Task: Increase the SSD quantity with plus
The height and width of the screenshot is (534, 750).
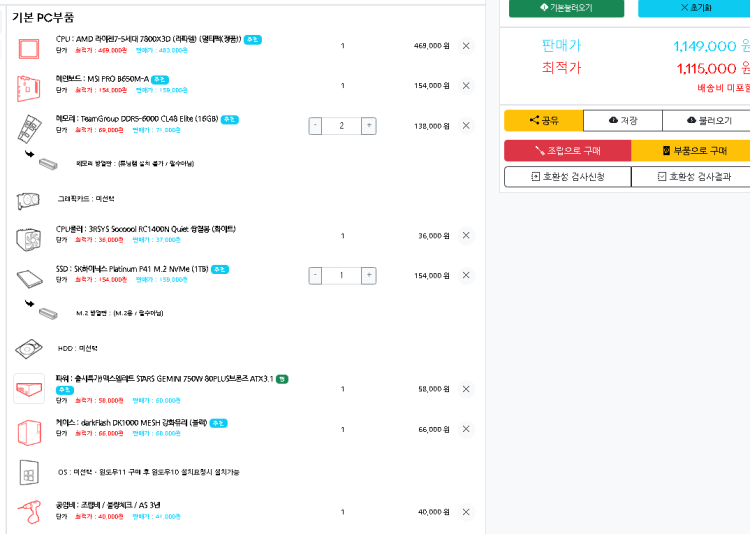Action: (x=369, y=275)
